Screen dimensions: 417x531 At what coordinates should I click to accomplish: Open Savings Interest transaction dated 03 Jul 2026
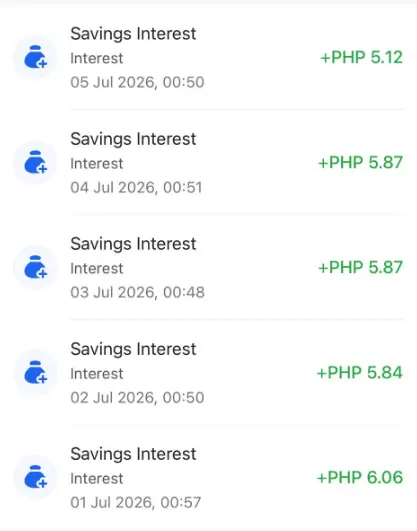pyautogui.click(x=208, y=268)
